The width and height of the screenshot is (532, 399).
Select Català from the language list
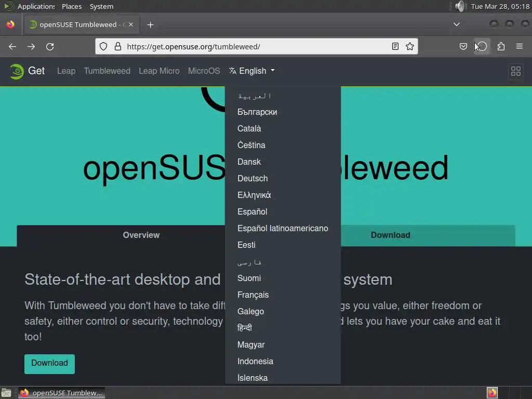pos(283,129)
